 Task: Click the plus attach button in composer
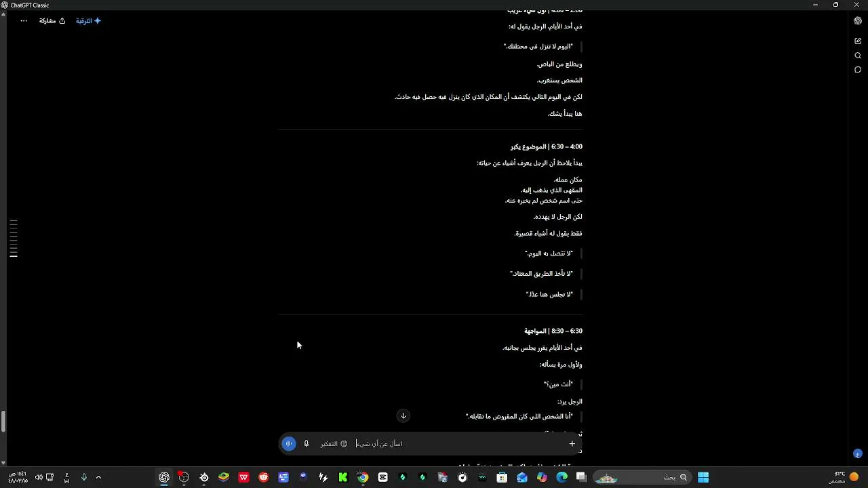[x=572, y=444]
